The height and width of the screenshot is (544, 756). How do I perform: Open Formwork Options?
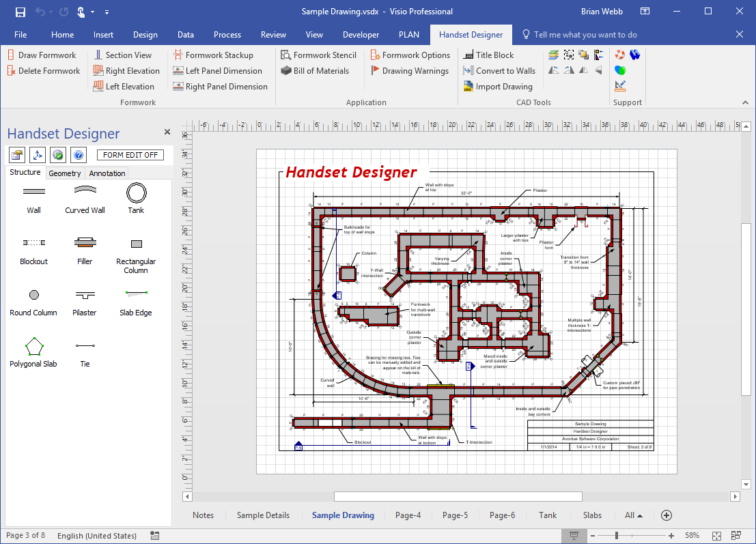410,55
